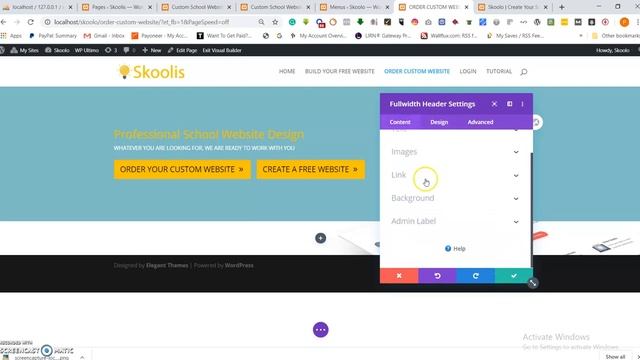Click the Skoolis logo

tap(151, 72)
